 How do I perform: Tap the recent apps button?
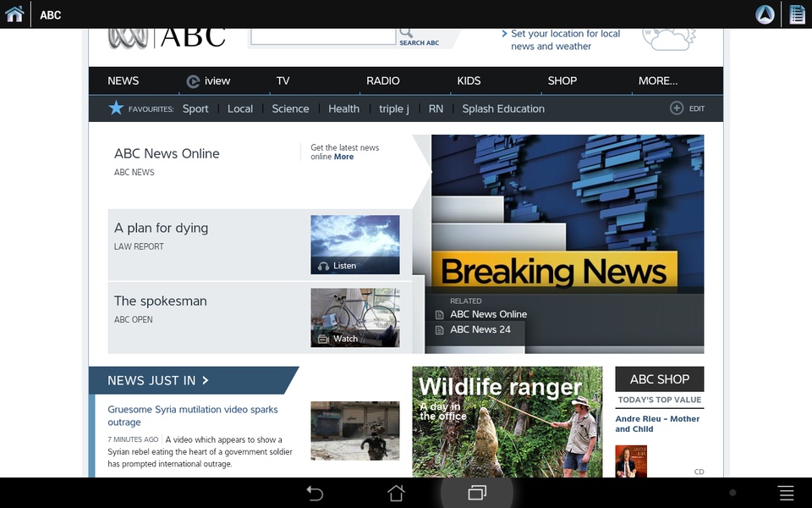click(477, 493)
